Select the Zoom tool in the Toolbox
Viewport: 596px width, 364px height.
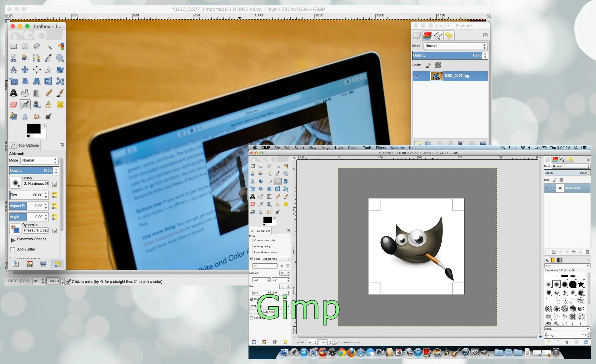click(60, 58)
